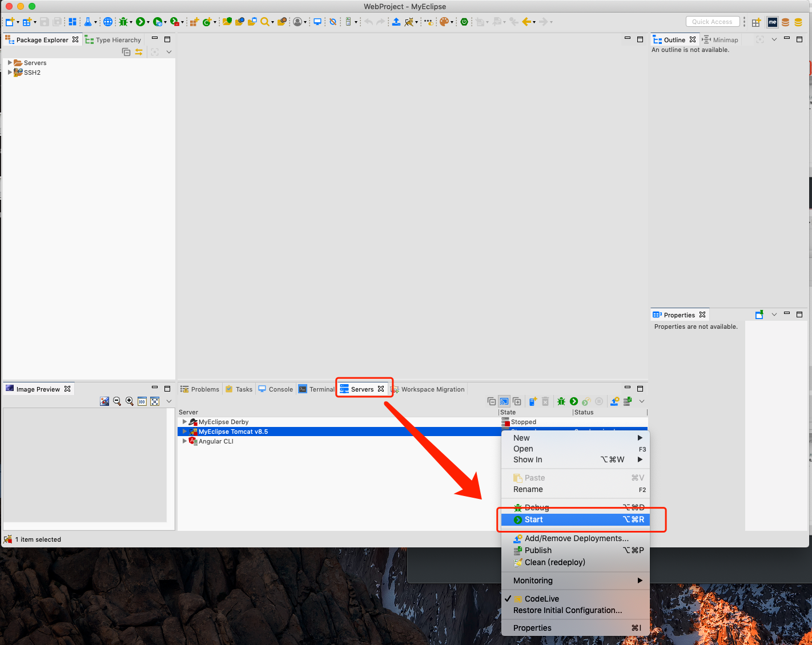812x645 pixels.
Task: Switch to the Minimap tab
Action: click(x=720, y=40)
